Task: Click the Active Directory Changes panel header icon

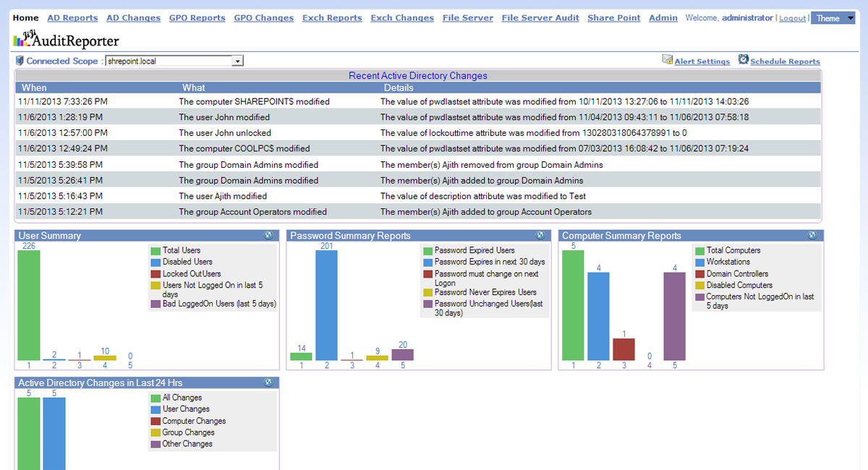Action: [x=268, y=383]
